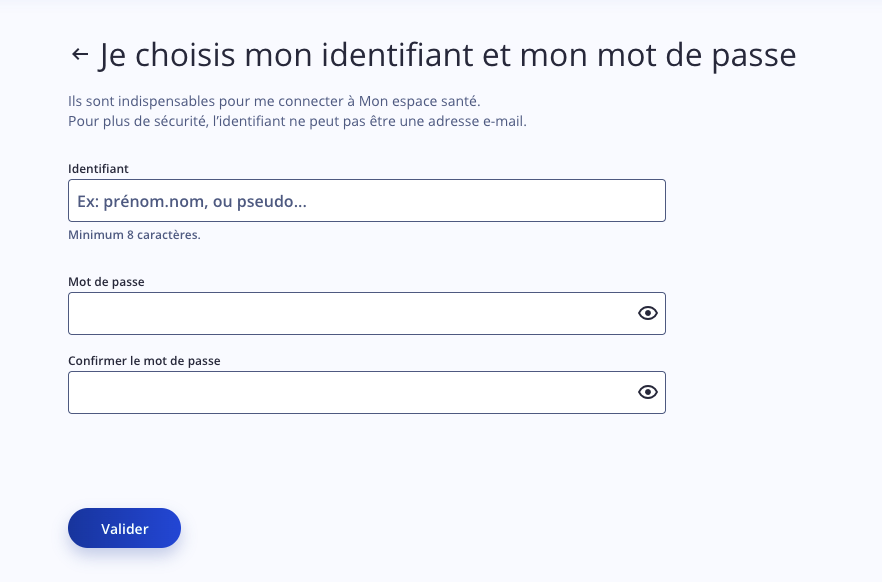The image size is (882, 582).
Task: Click the "Minimum 8 caractères." hint text
Action: coord(134,234)
